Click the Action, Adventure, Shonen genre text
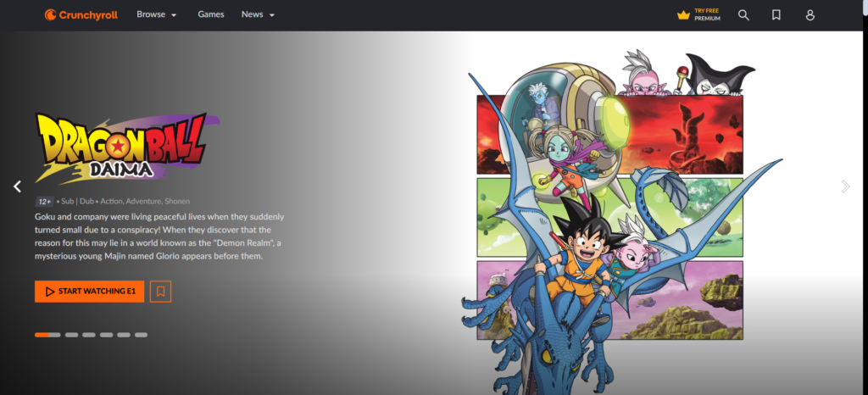This screenshot has height=395, width=868. (x=146, y=202)
